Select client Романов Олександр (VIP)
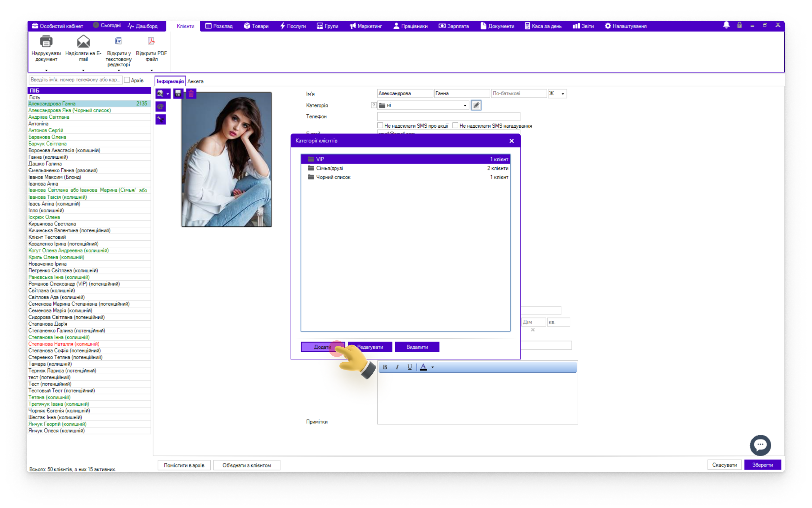This screenshot has width=812, height=508. [89, 284]
